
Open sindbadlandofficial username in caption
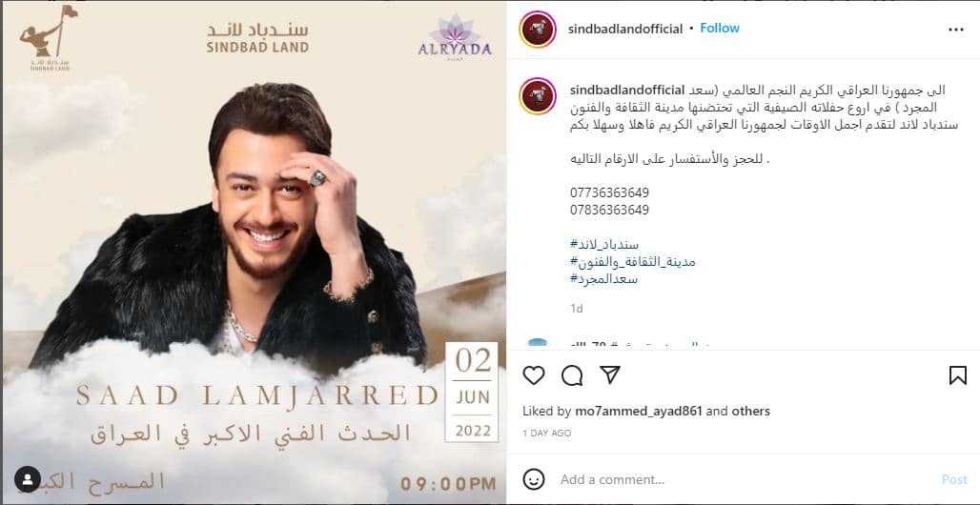pos(627,90)
